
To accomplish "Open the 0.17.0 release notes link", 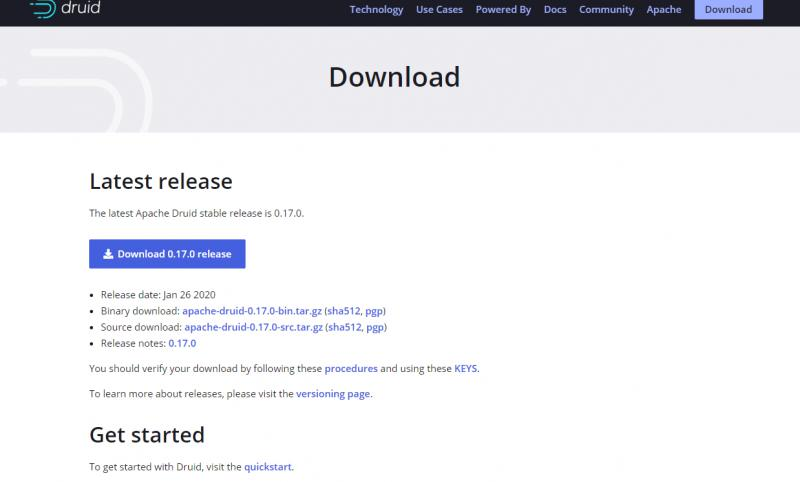I will (182, 343).
